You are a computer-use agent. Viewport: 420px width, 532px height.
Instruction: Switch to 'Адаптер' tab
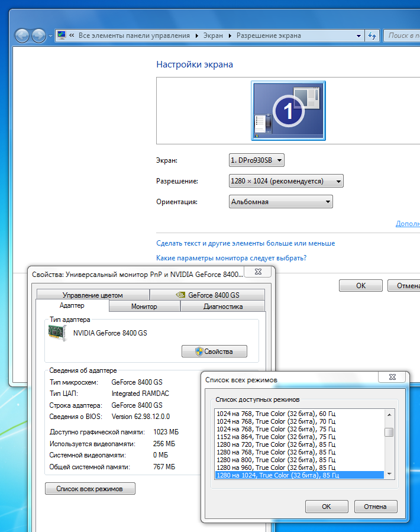(72, 305)
